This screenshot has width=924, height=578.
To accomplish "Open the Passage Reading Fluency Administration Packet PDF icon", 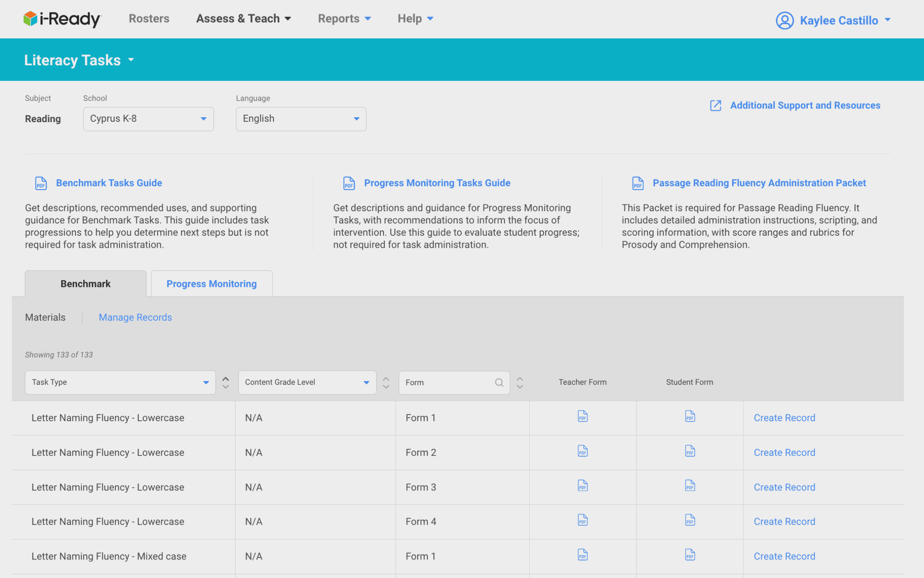I will pos(637,183).
